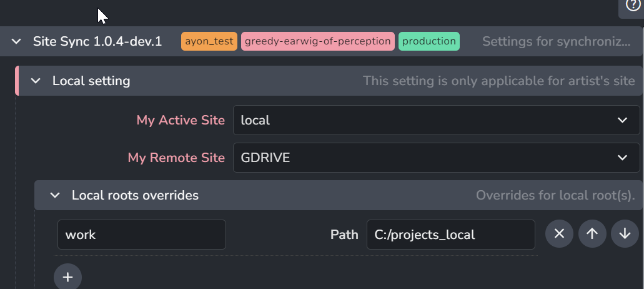Click 'This setting is only applicable' description

pyautogui.click(x=498, y=81)
